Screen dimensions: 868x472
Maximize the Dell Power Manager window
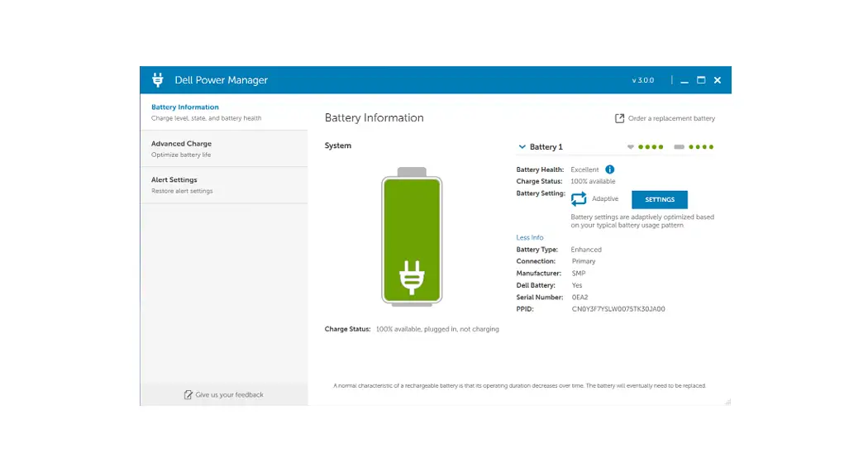(x=701, y=80)
